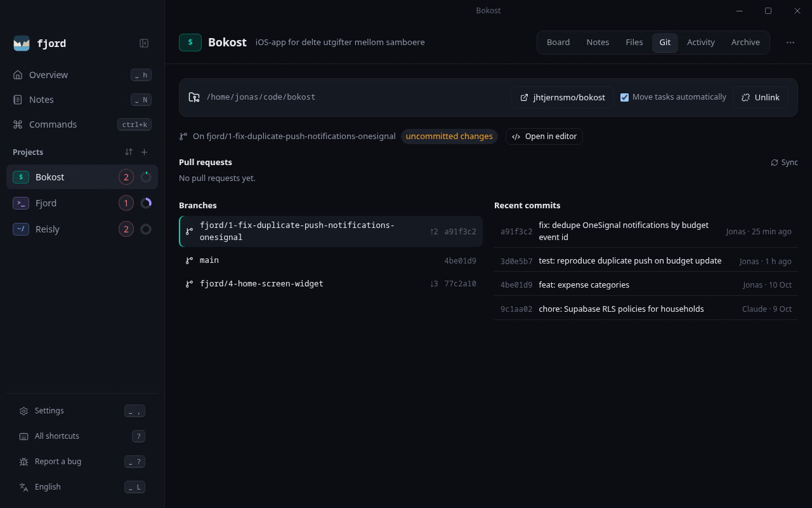
Task: Select the Bokost project dollar icon
Action: pyautogui.click(x=21, y=177)
